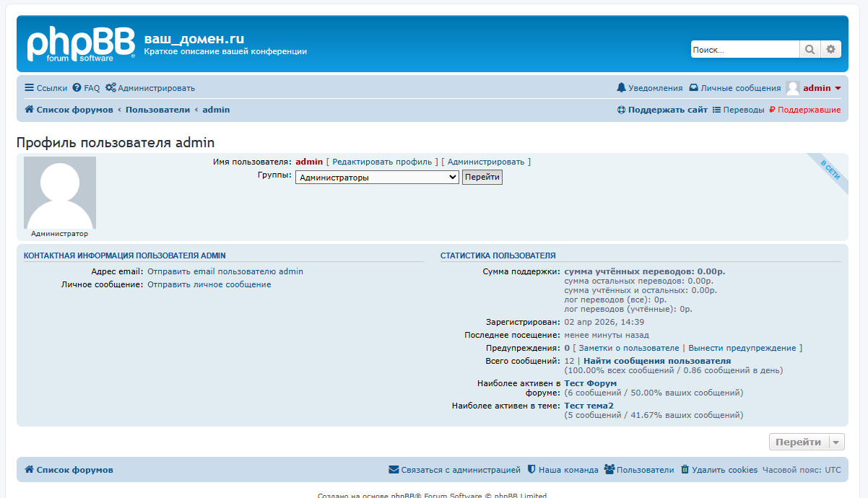Open private messages inbox icon
The width and height of the screenshot is (868, 498).
(x=693, y=88)
